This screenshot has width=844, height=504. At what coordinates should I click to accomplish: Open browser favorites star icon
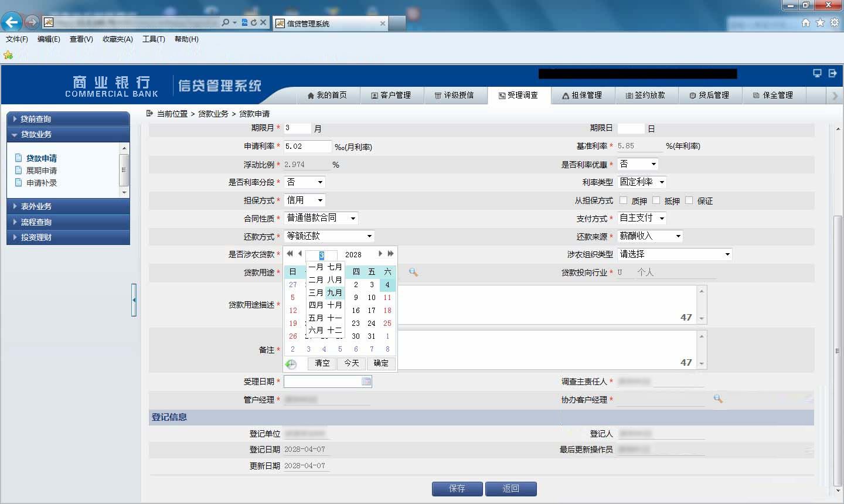tap(820, 22)
